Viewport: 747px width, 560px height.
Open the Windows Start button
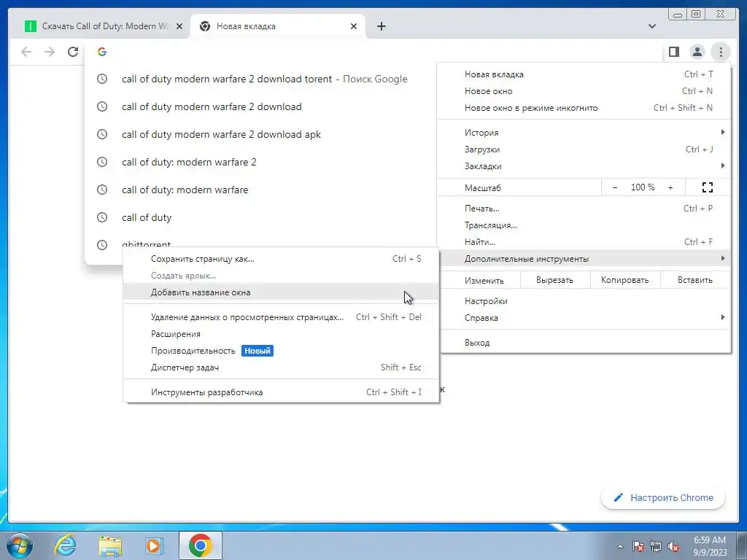(x=20, y=545)
